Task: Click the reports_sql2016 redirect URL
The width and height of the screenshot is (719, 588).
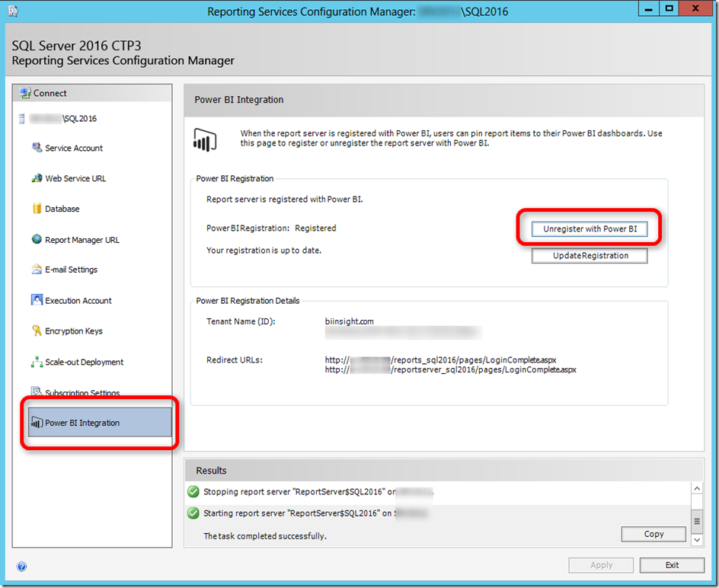Action: [440, 360]
